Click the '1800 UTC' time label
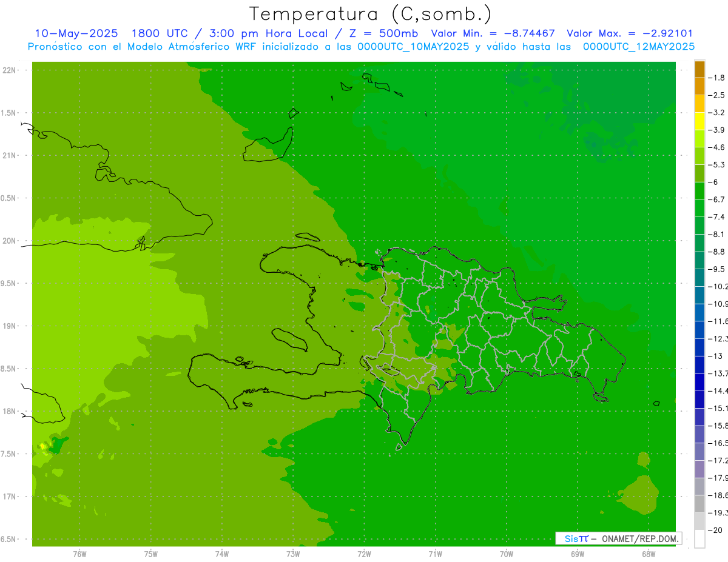This screenshot has height=562, width=728. [160, 33]
